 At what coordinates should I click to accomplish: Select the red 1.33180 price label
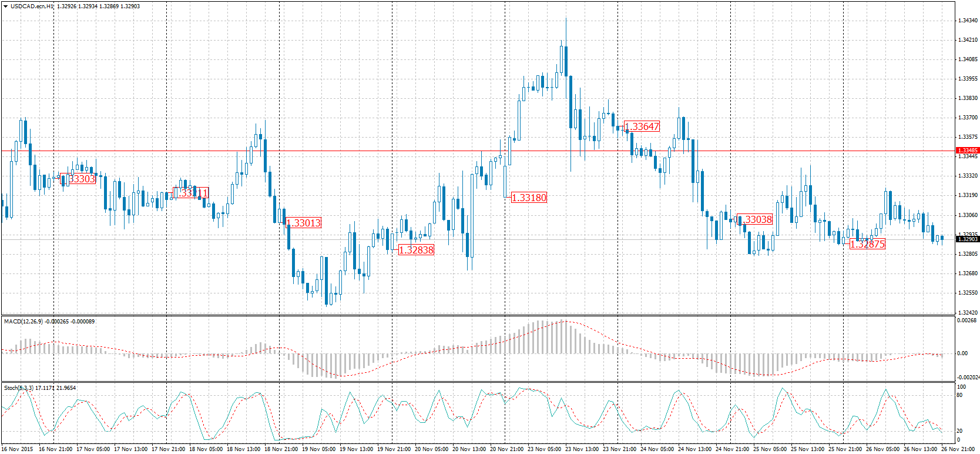[x=529, y=198]
